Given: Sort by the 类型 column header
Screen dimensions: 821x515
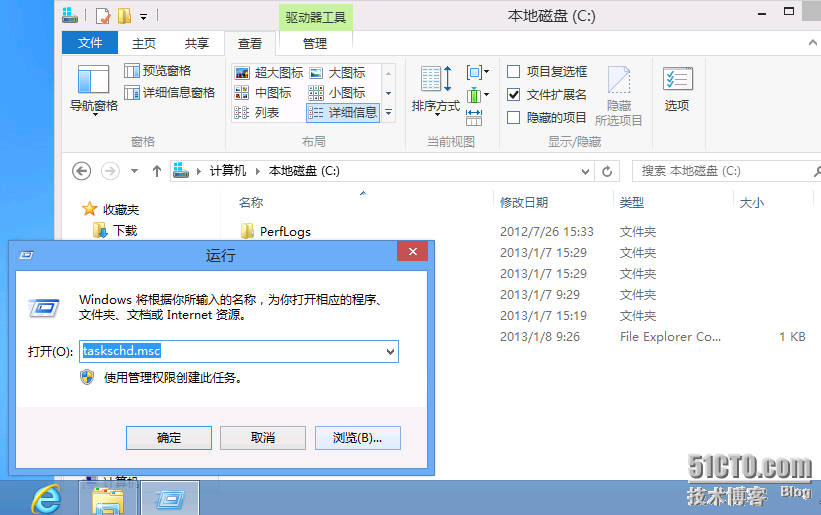Looking at the screenshot, I should pyautogui.click(x=632, y=203).
